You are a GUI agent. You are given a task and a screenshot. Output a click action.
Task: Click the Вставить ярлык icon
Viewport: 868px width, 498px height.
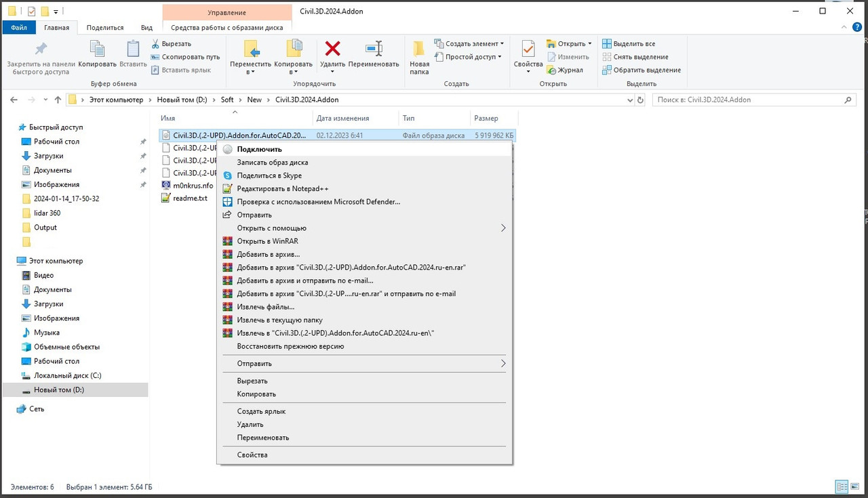pos(155,70)
